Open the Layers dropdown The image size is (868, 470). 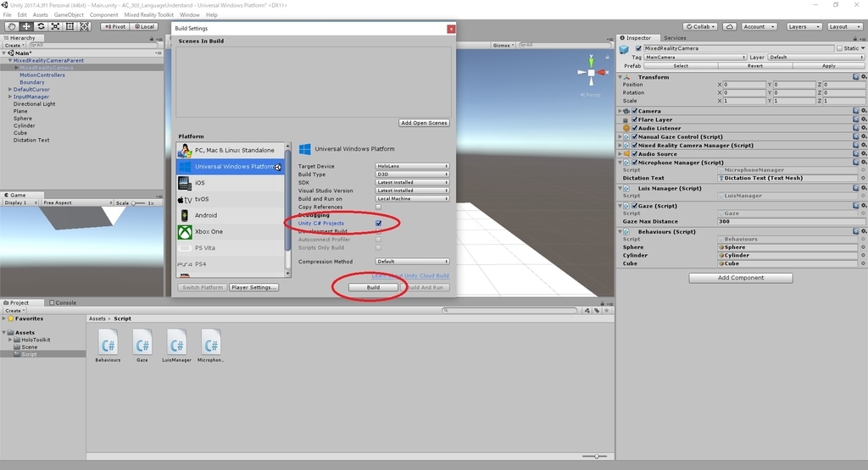click(804, 26)
